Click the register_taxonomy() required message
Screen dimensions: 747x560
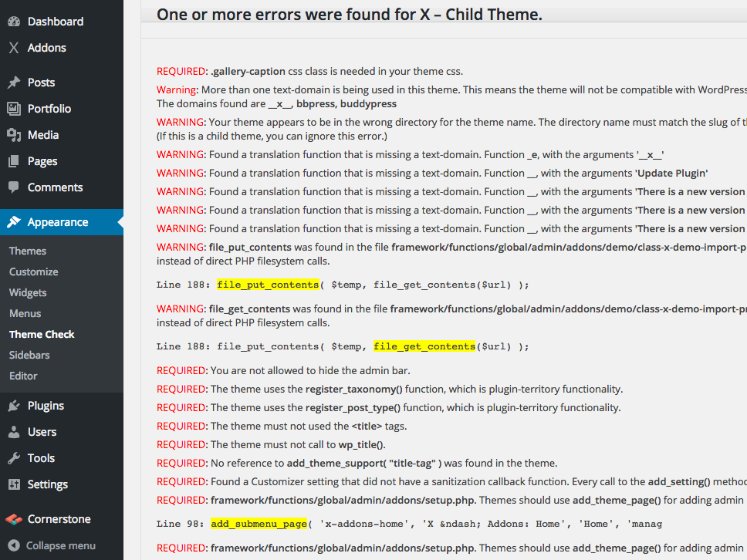pyautogui.click(x=390, y=389)
